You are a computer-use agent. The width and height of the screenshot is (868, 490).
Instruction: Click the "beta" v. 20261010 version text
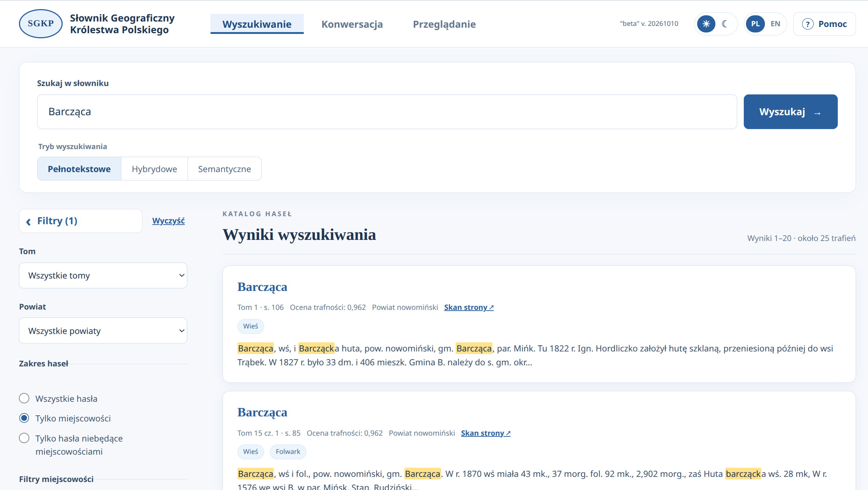pyautogui.click(x=649, y=24)
